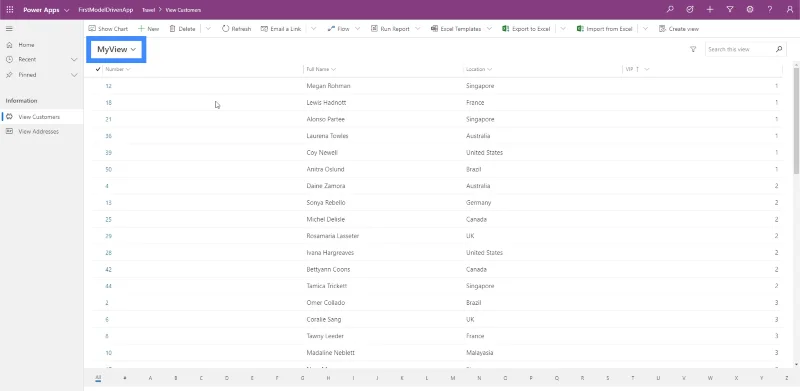
Task: Click the search icon in the view search box
Action: pyautogui.click(x=779, y=50)
